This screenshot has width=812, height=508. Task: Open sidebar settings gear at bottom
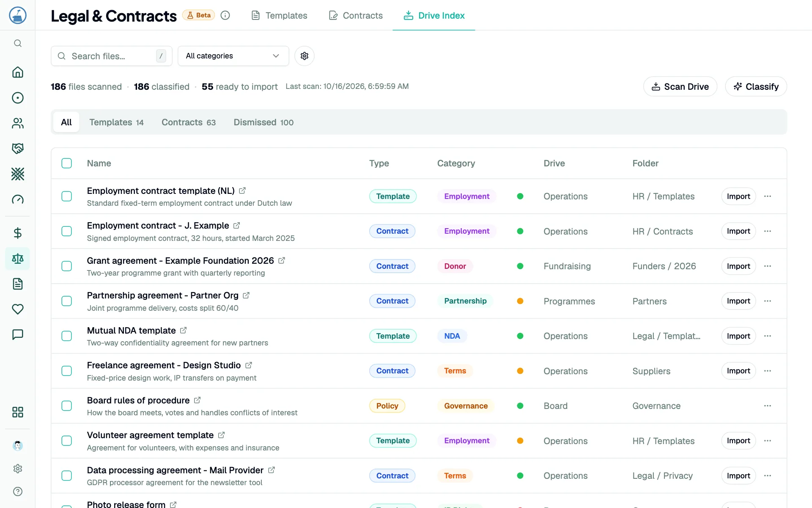click(x=18, y=469)
